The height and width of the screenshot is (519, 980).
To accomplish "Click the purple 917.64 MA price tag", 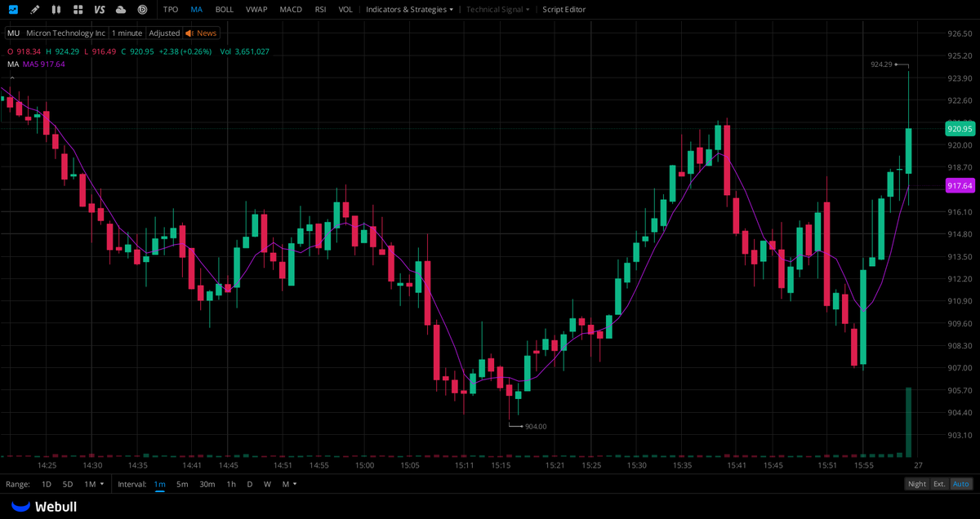I will pos(960,186).
